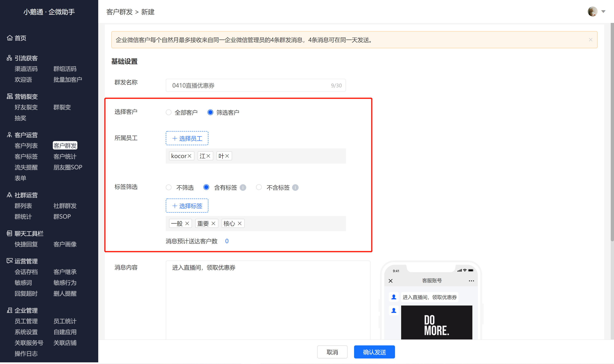Click the 选择标签 button
This screenshot has width=614, height=364.
(x=187, y=206)
